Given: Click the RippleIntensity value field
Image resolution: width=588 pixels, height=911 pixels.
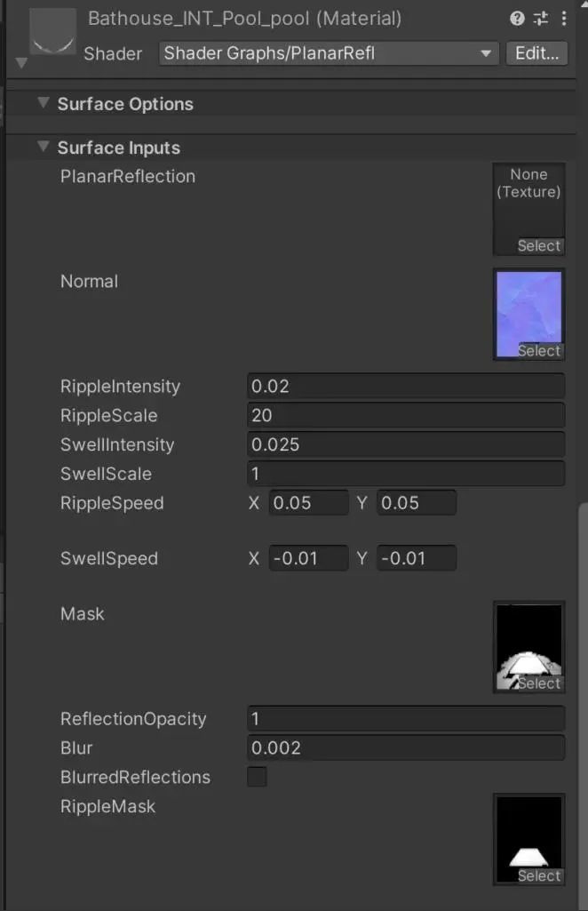Looking at the screenshot, I should click(x=406, y=387).
